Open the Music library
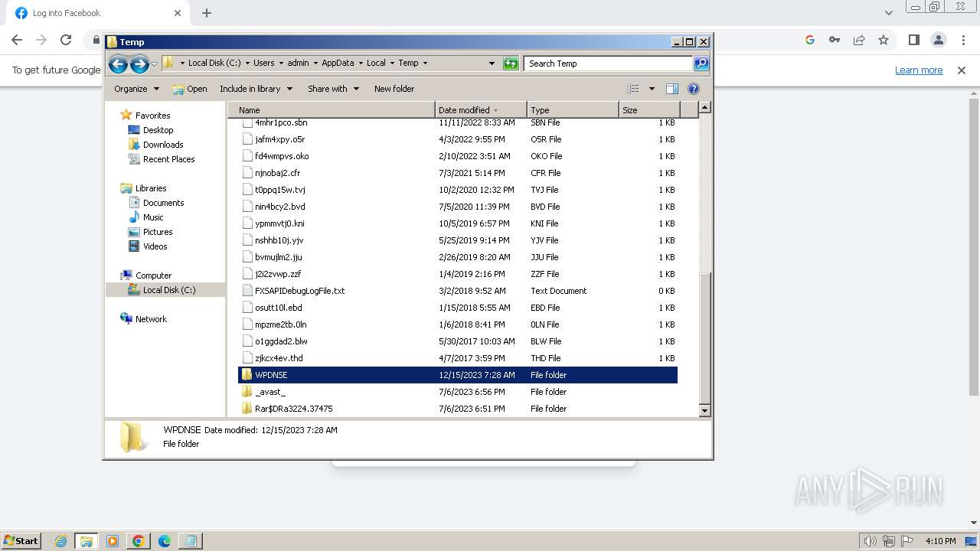Screen dimensions: 980x551 (x=153, y=217)
